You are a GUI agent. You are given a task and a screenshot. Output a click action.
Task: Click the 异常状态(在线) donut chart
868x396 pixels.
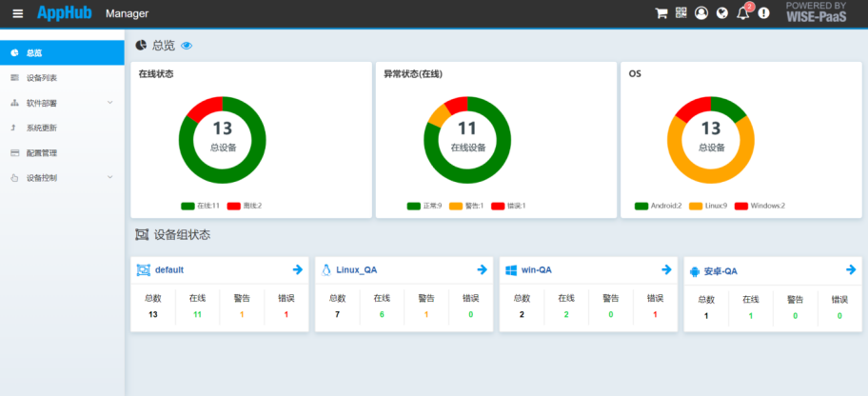point(467,140)
